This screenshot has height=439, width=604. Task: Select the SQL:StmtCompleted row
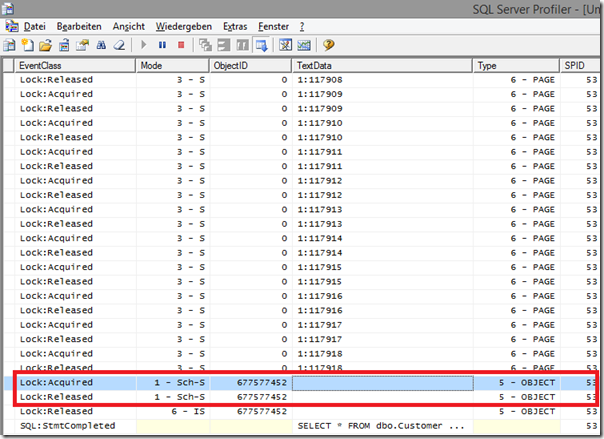(x=302, y=426)
